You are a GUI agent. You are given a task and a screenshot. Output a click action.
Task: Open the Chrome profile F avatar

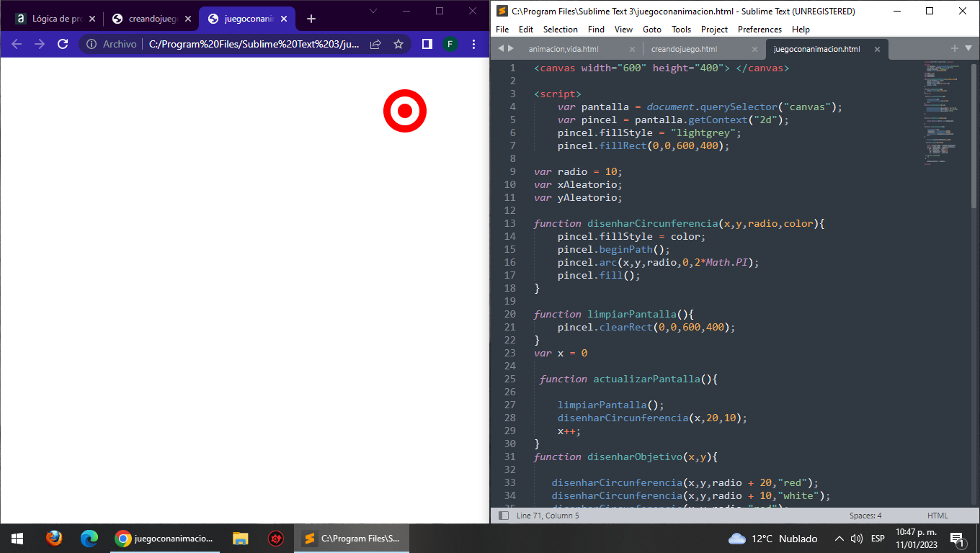point(450,44)
